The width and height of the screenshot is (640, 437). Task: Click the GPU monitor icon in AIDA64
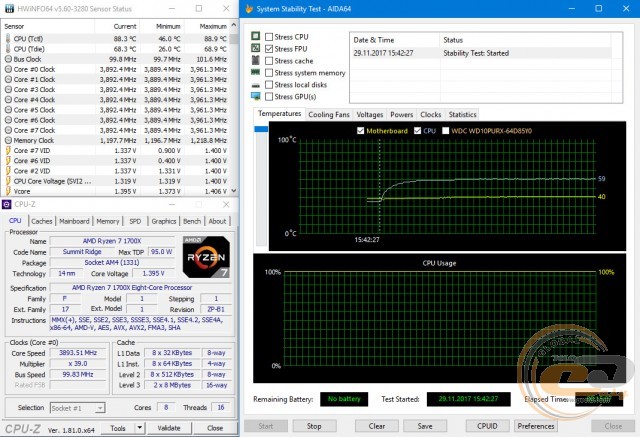coord(256,96)
